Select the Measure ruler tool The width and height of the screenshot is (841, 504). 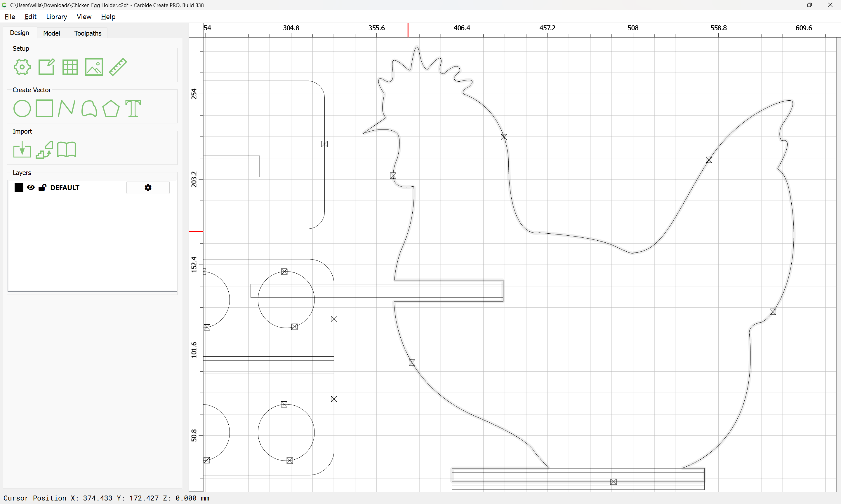click(x=118, y=67)
